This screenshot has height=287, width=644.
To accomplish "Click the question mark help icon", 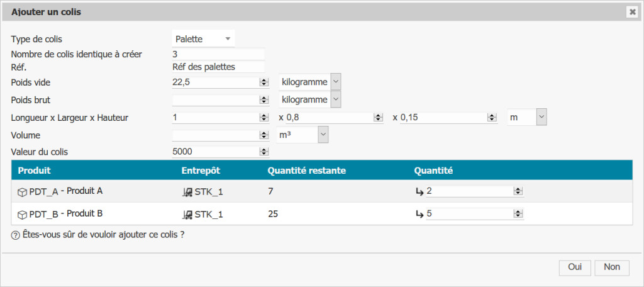I will [x=15, y=235].
